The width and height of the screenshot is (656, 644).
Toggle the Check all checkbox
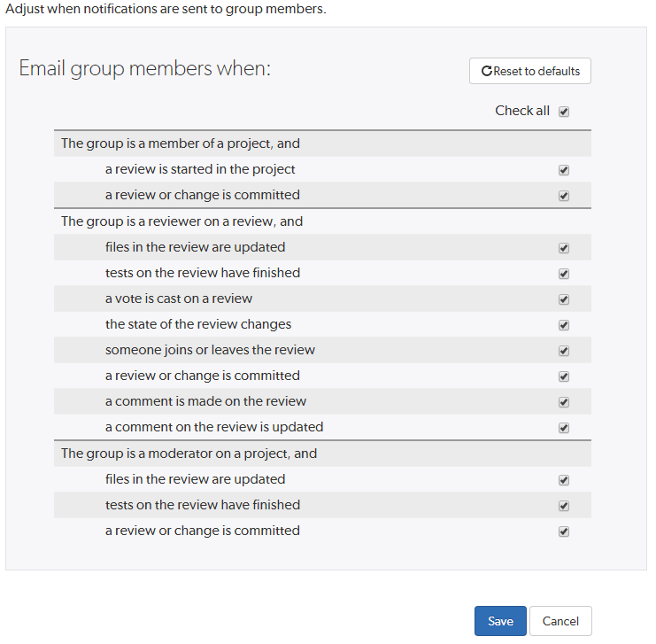(x=564, y=112)
